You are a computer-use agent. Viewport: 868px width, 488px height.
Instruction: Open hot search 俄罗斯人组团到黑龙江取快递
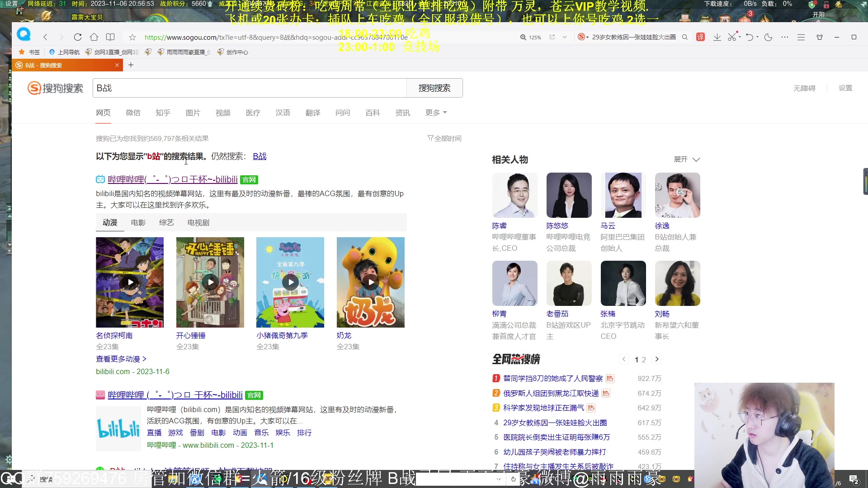551,394
